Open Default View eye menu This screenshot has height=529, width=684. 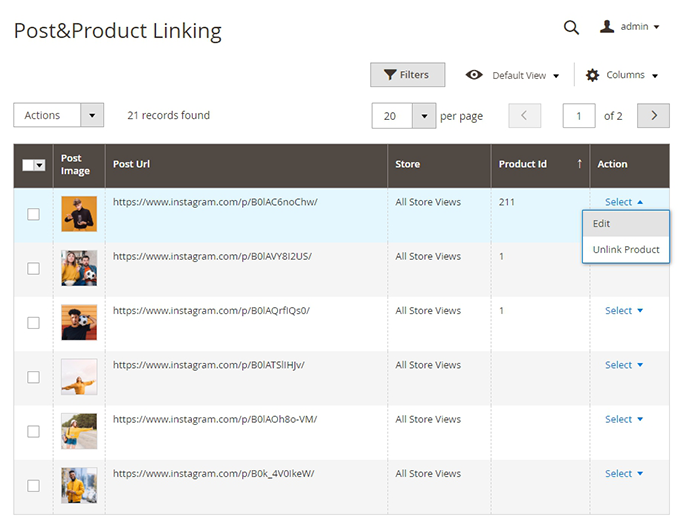click(513, 75)
